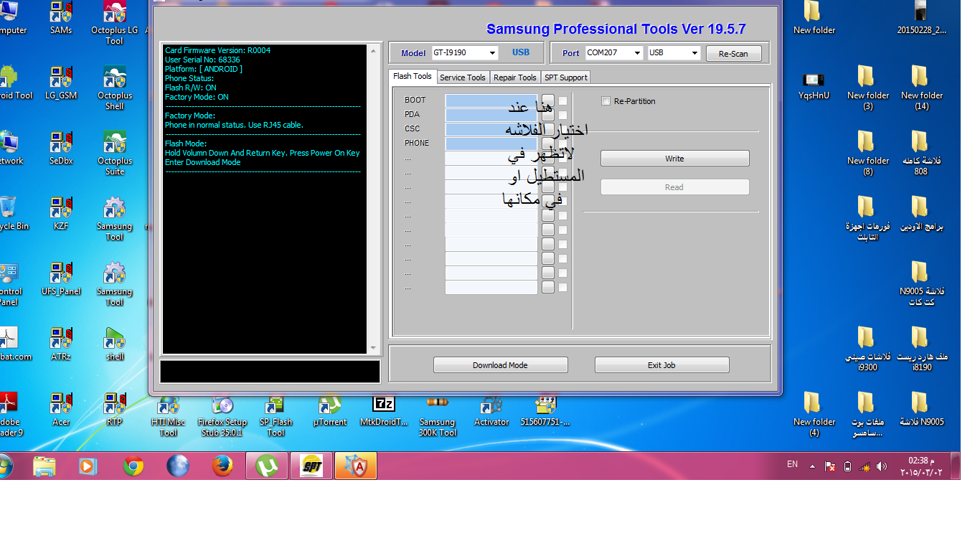980x551 pixels.
Task: Click the PDA file path field
Action: [491, 115]
